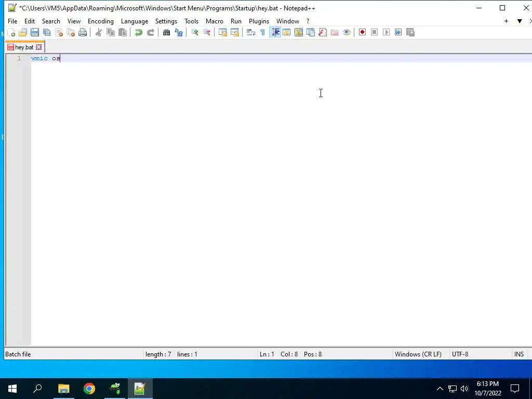This screenshot has width=532, height=399.
Task: Open the Language menu
Action: click(135, 21)
